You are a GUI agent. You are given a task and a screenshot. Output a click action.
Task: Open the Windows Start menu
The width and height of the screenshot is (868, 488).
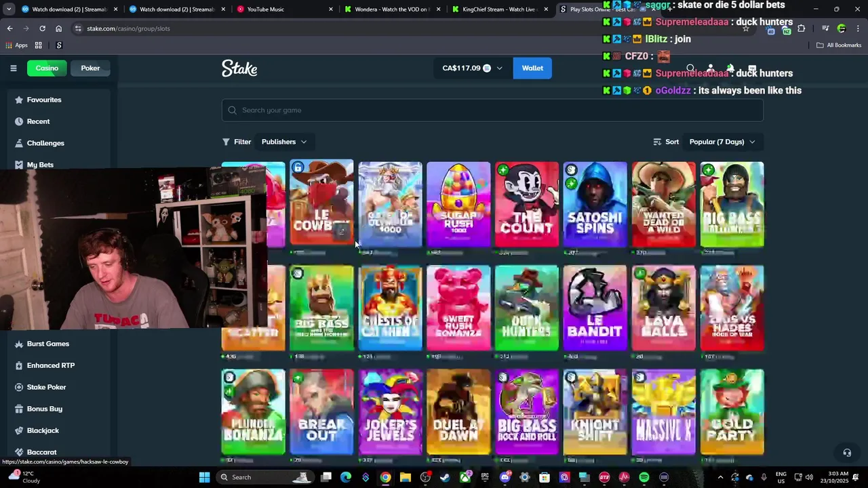pos(204,477)
